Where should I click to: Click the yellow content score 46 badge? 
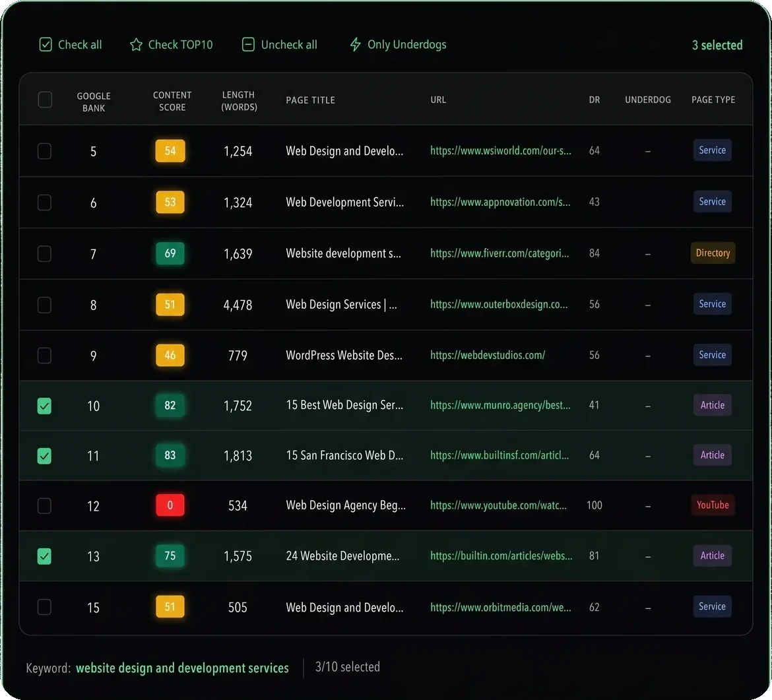point(170,355)
